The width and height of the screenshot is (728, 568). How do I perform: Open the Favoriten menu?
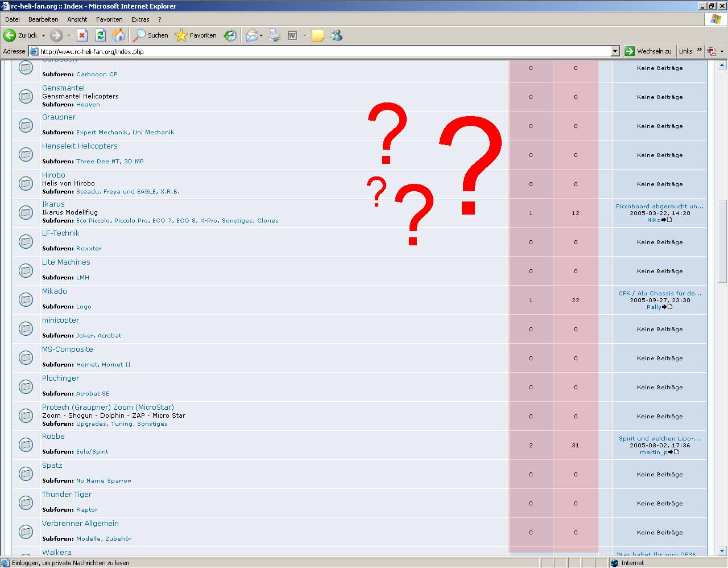point(109,19)
